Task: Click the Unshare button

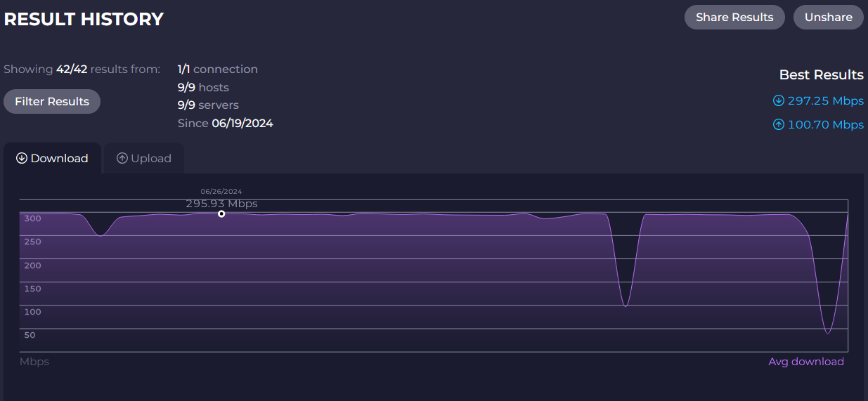Action: click(x=828, y=18)
